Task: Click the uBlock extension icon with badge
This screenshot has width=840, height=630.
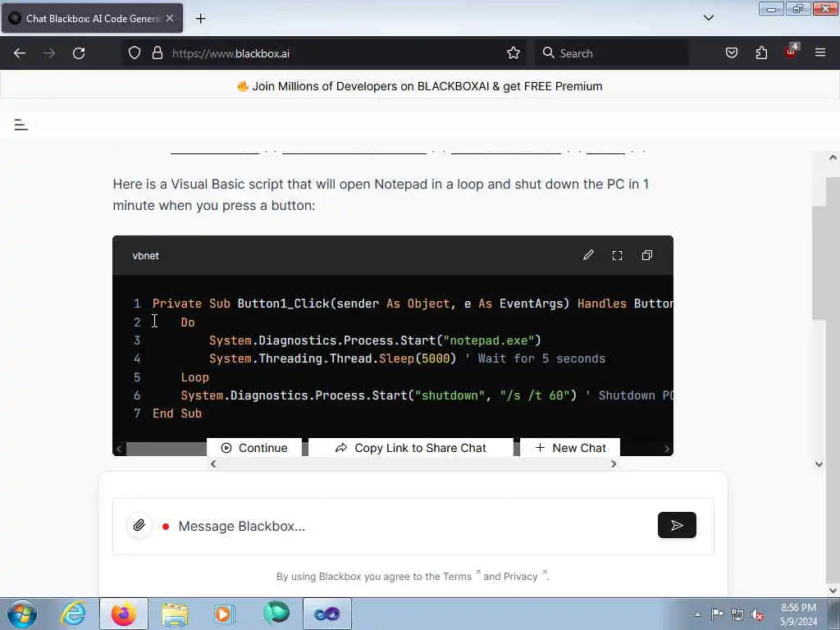Action: [x=792, y=52]
